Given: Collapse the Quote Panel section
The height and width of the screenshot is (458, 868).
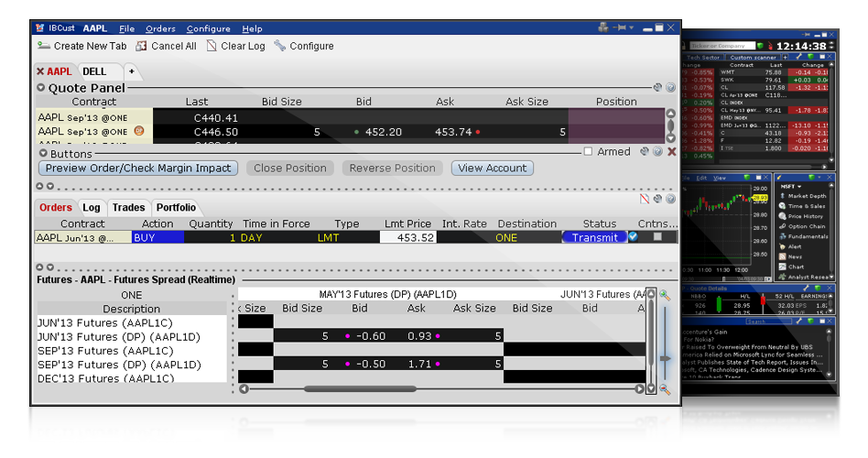Looking at the screenshot, I should point(41,88).
